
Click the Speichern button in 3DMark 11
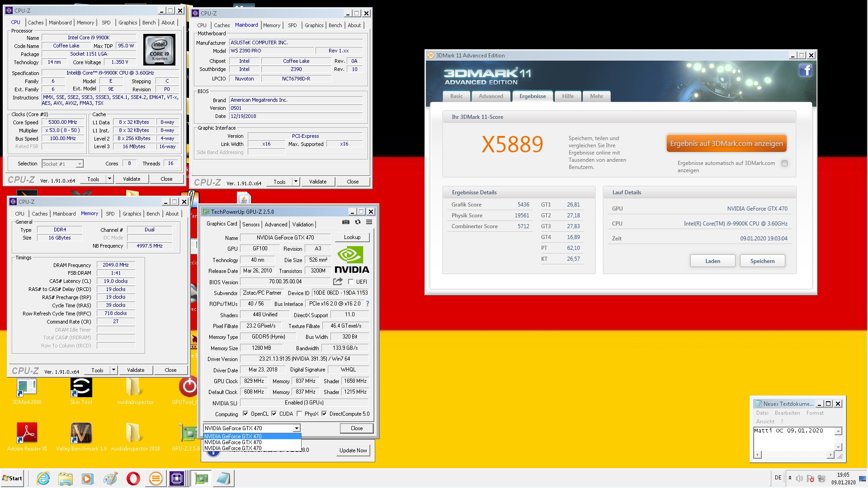(762, 261)
